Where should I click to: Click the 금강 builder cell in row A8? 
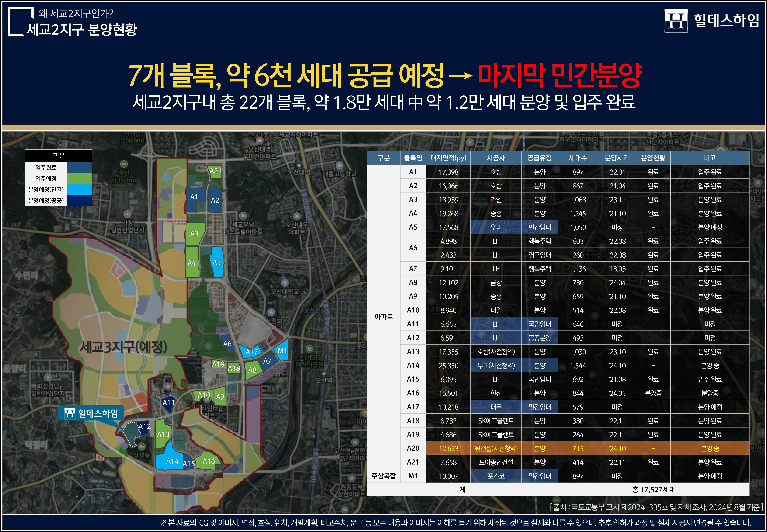click(496, 282)
